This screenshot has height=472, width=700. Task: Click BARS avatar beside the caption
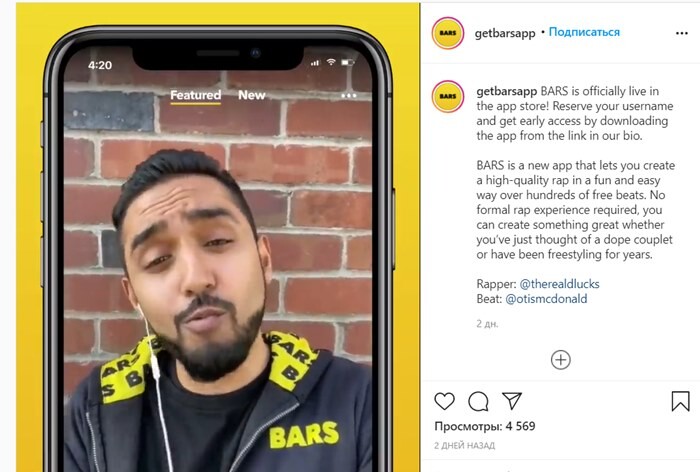(447, 96)
